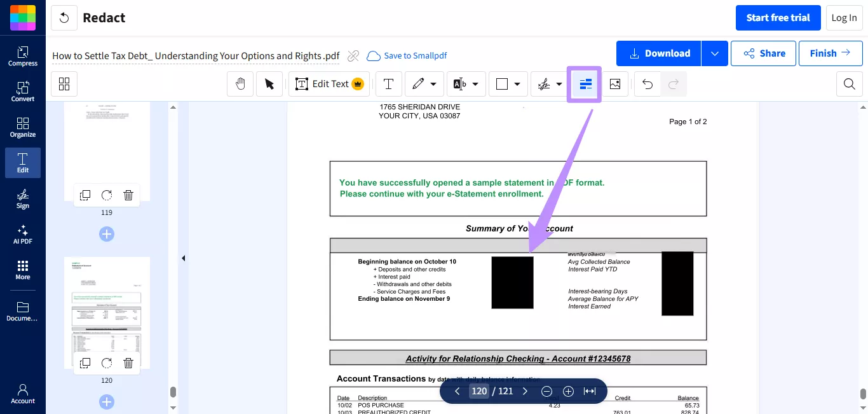The width and height of the screenshot is (868, 414).
Task: Rotate page 120 using its rotate icon
Action: [106, 362]
